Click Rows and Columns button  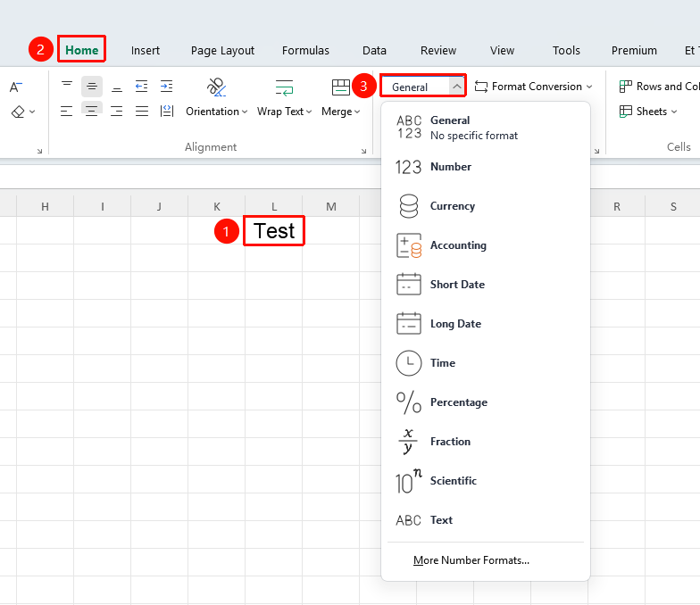click(659, 87)
